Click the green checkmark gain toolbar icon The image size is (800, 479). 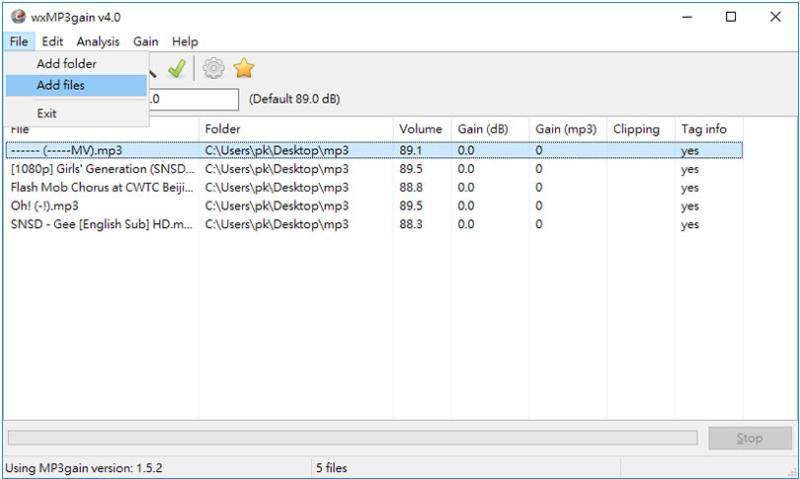tap(177, 68)
